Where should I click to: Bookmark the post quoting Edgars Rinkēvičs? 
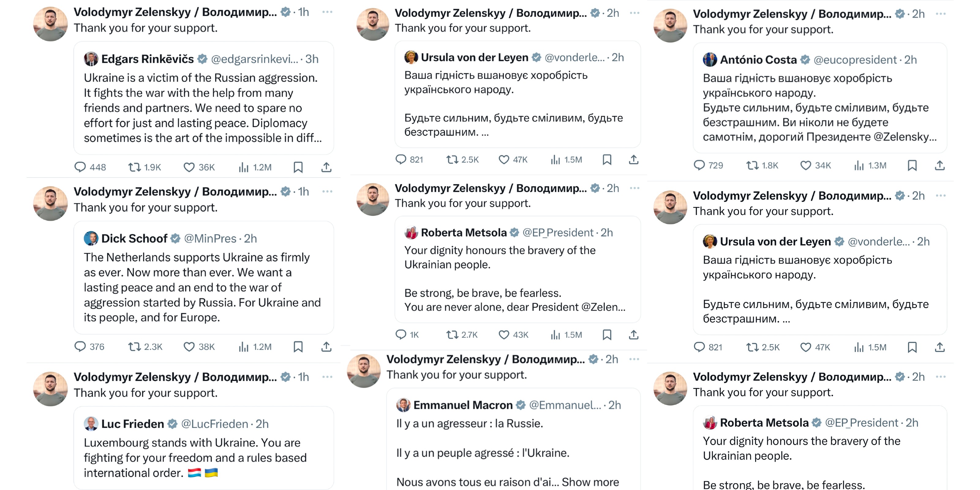[298, 168]
